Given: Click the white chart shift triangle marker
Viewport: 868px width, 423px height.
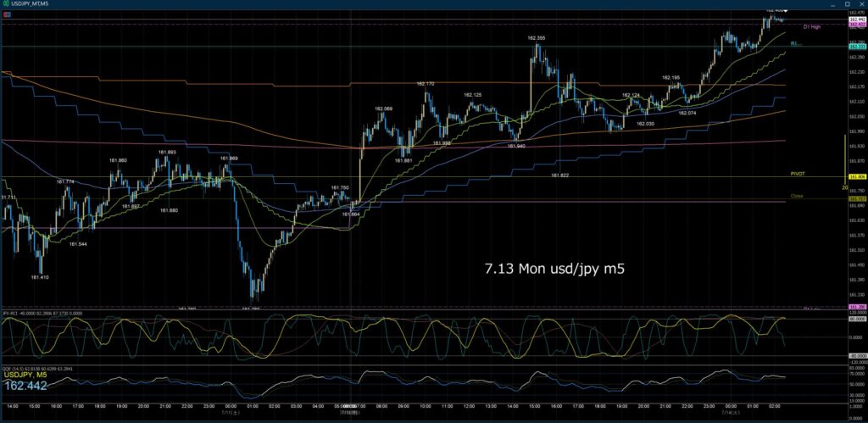Looking at the screenshot, I should 785,10.
